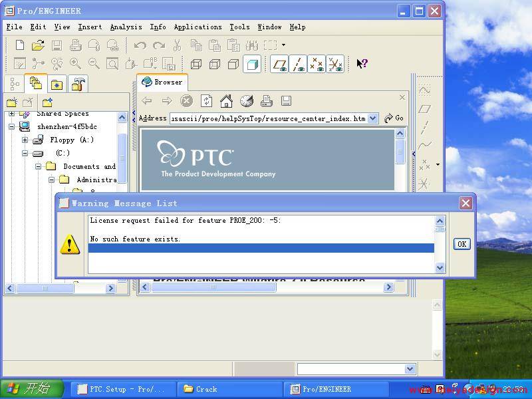The image size is (532, 399).
Task: Click the browser Stop icon
Action: click(x=186, y=101)
